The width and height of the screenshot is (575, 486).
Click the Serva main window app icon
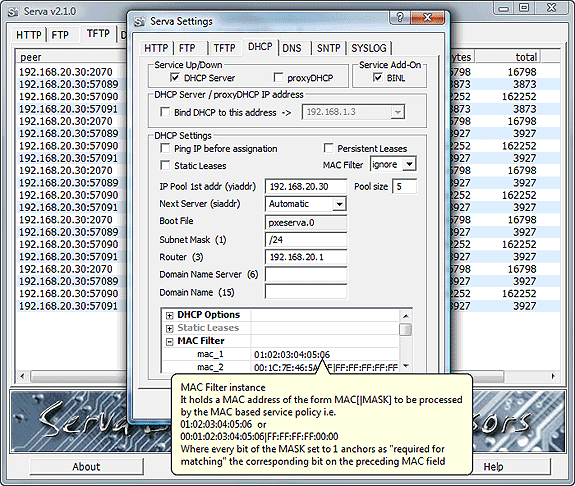coord(13,12)
